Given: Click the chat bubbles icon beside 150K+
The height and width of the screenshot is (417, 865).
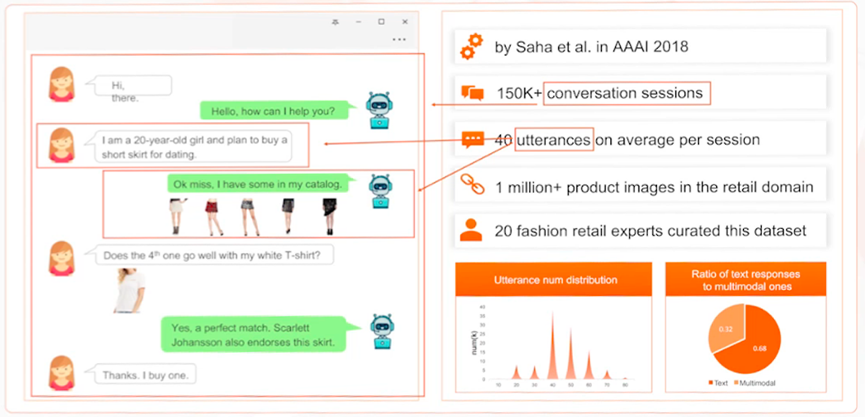Looking at the screenshot, I should click(472, 93).
